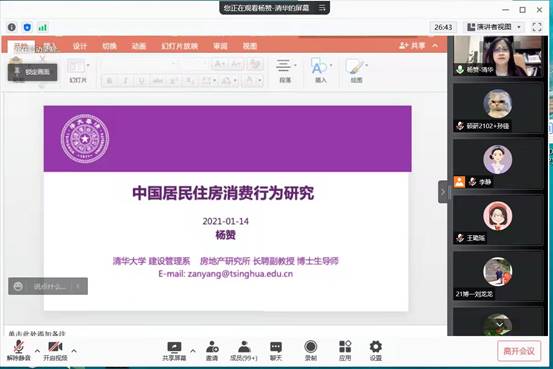The height and width of the screenshot is (369, 553).
Task: Collapse the PowerPoint ribbon with the chevron
Action: [x=435, y=46]
